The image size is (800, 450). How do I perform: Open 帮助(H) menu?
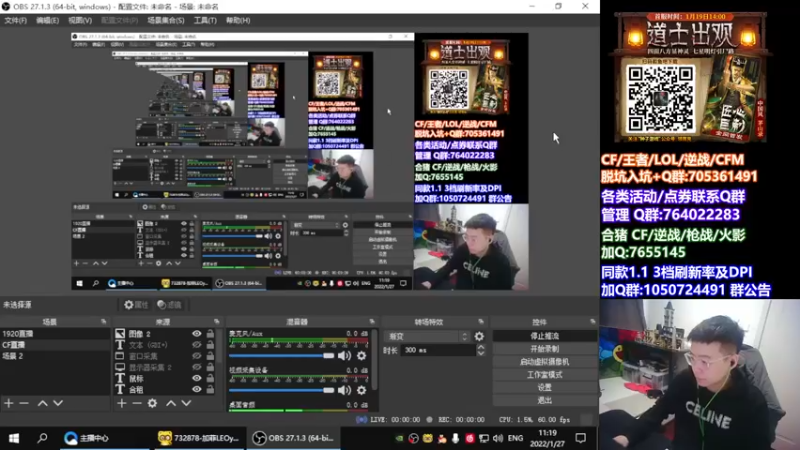[238, 20]
